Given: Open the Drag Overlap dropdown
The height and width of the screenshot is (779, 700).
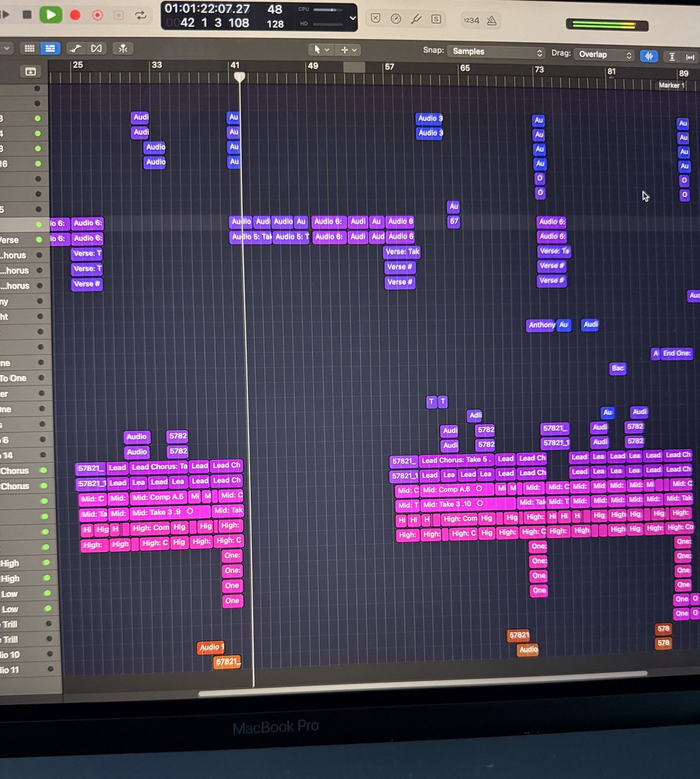Looking at the screenshot, I should tap(603, 55).
